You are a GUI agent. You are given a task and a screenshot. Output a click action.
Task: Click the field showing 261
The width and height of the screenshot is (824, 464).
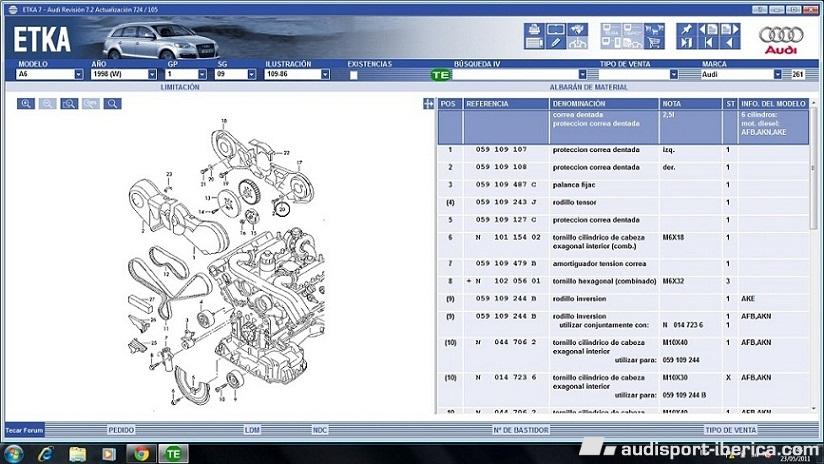click(x=798, y=75)
